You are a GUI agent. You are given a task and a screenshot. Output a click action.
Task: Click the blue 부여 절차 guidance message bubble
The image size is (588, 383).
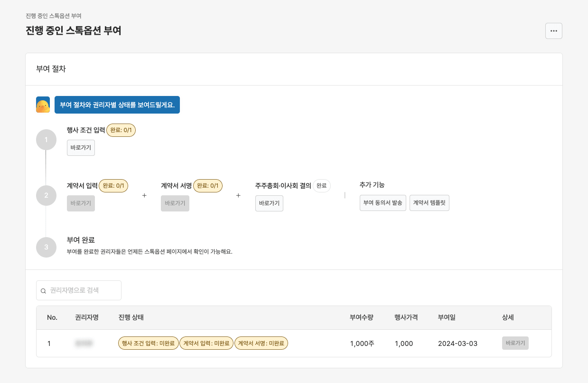117,105
